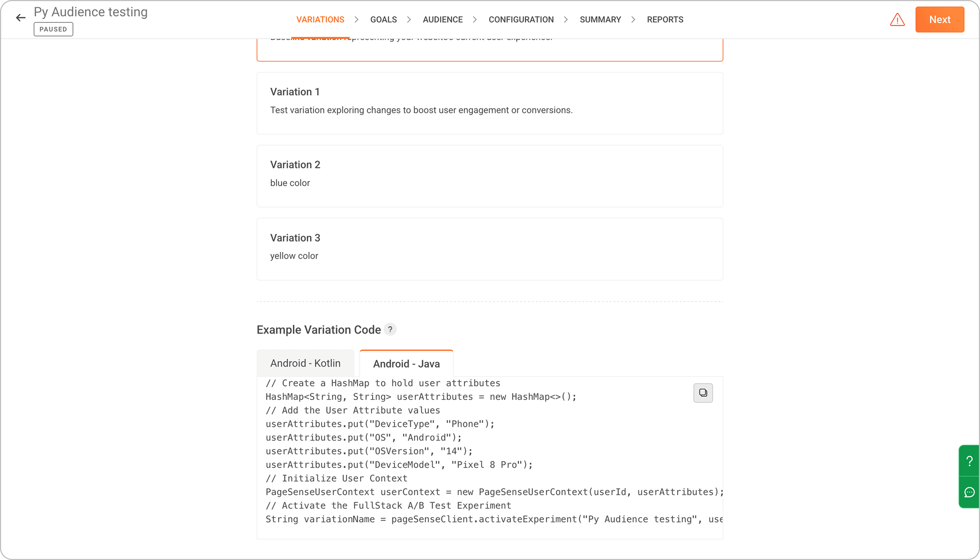Image resolution: width=980 pixels, height=560 pixels.
Task: Click the 'String variationName' code line
Action: coord(494,519)
